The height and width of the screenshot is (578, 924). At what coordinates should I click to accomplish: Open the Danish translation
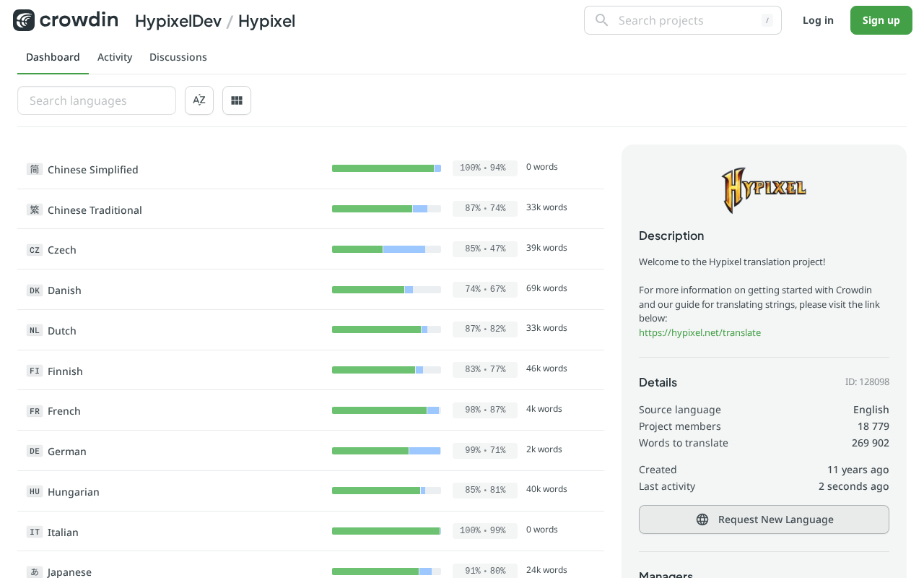(64, 290)
